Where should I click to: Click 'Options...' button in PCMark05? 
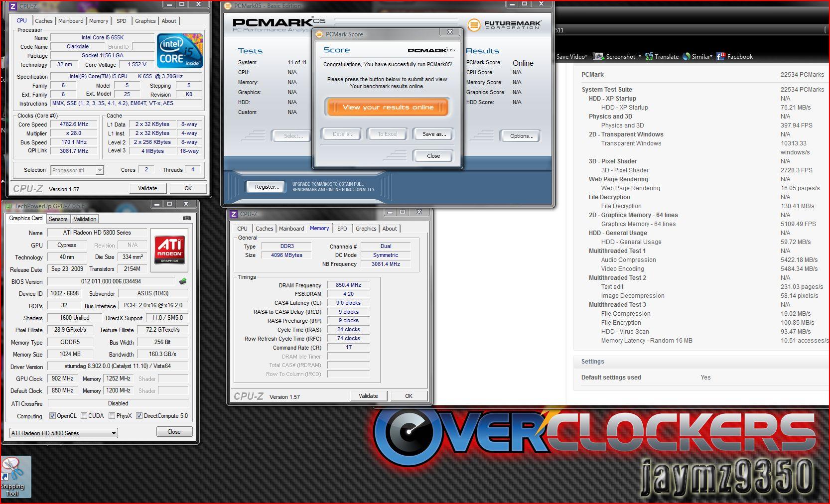521,136
